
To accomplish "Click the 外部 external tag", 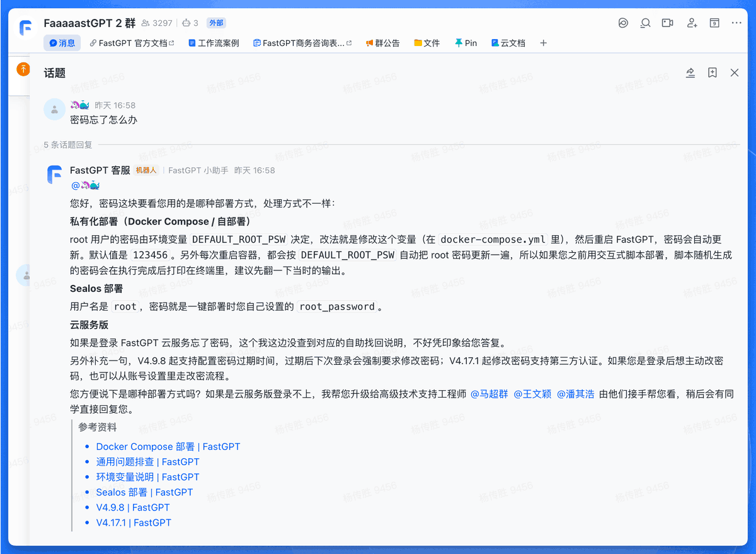I will (216, 23).
